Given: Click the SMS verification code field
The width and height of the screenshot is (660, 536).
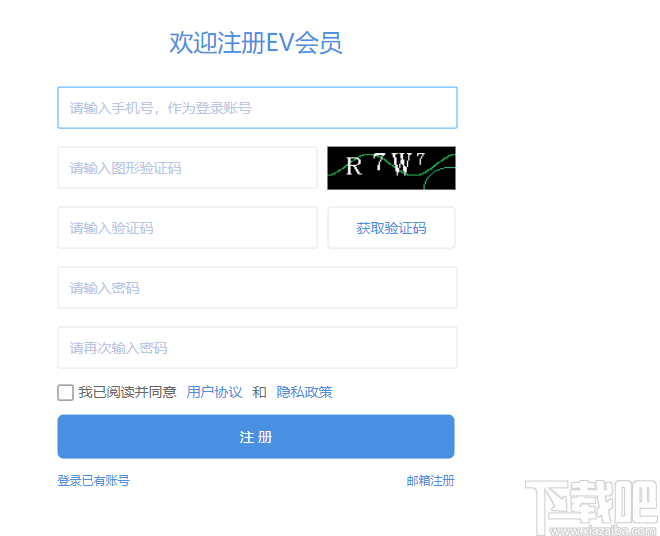Looking at the screenshot, I should point(187,228).
